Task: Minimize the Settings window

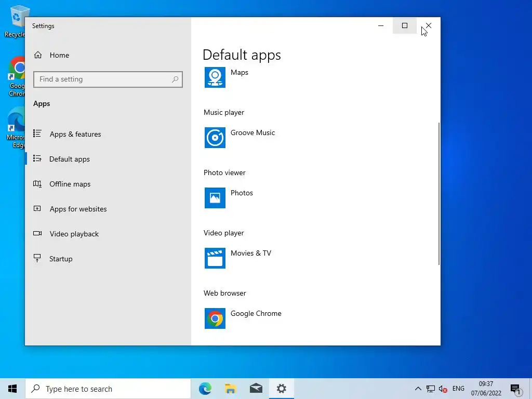Action: click(381, 25)
